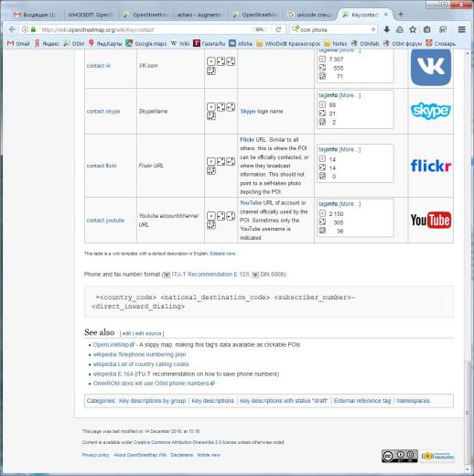The image size is (474, 476).
Task: Click the osm phone search field
Action: (333, 29)
